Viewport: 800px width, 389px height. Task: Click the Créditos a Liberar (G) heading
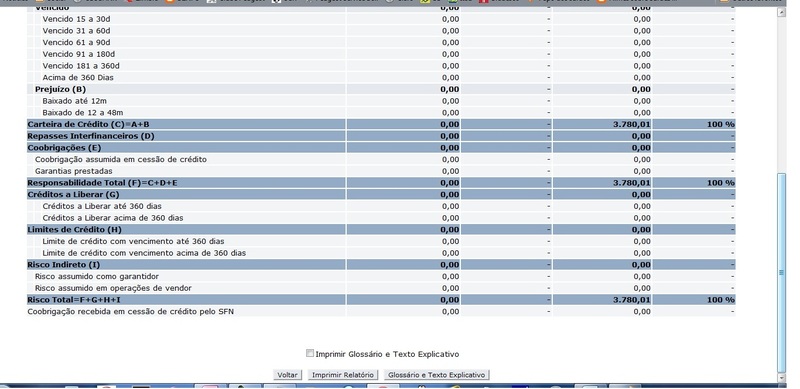point(73,194)
